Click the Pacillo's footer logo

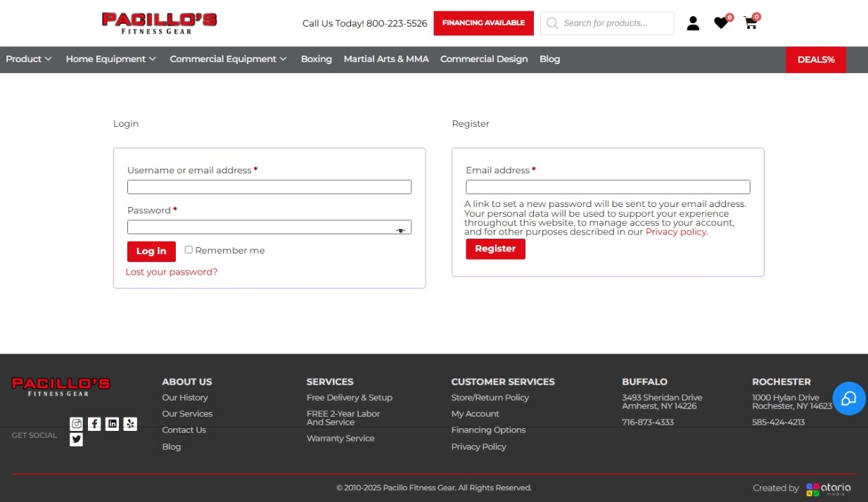click(x=60, y=387)
